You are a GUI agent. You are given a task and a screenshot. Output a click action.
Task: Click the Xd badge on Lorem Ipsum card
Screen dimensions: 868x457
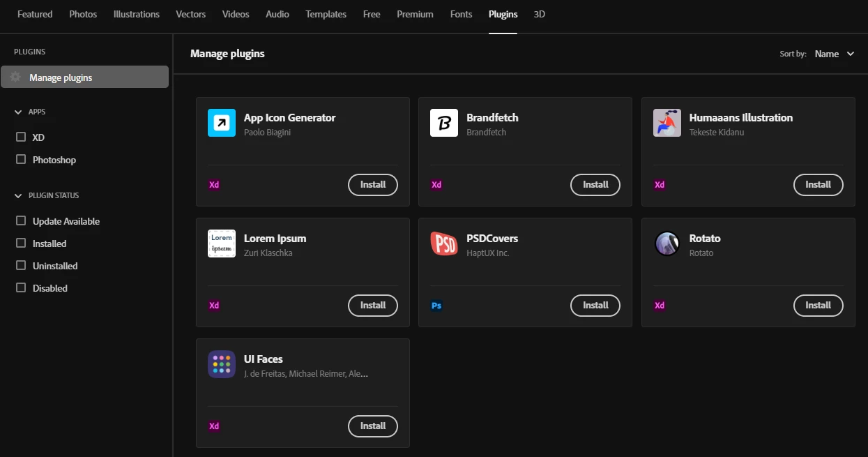click(214, 306)
